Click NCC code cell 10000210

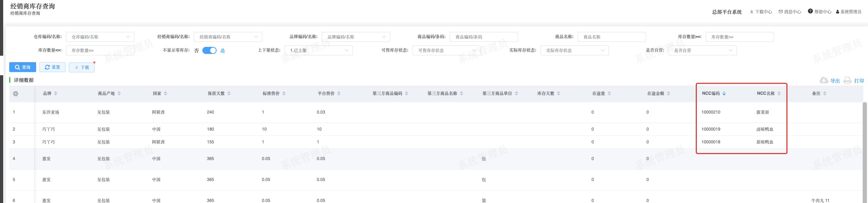711,112
